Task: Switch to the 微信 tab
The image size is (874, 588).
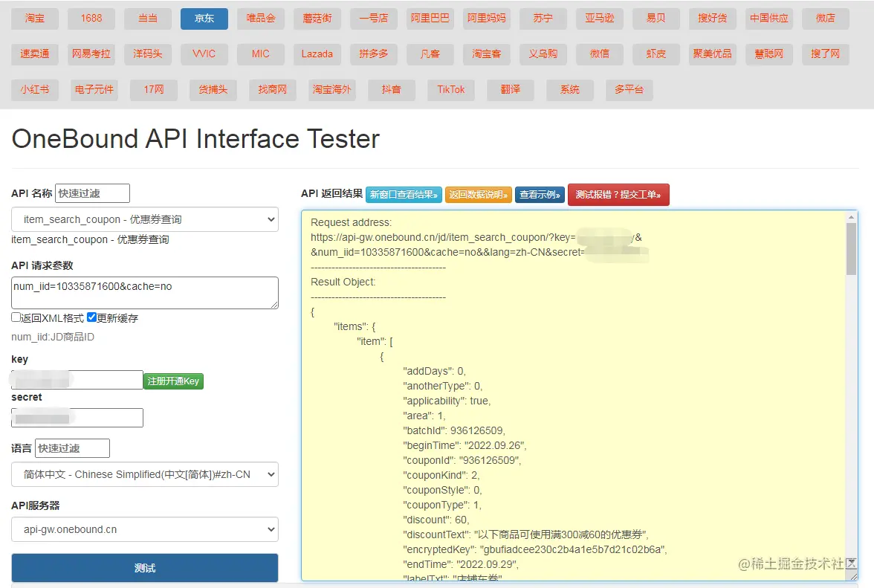Action: 600,54
